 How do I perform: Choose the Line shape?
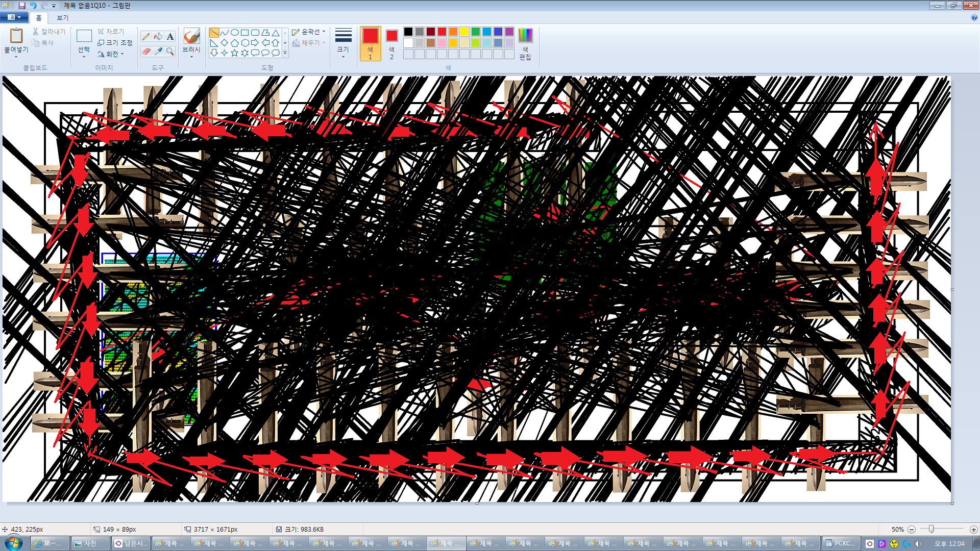click(214, 32)
